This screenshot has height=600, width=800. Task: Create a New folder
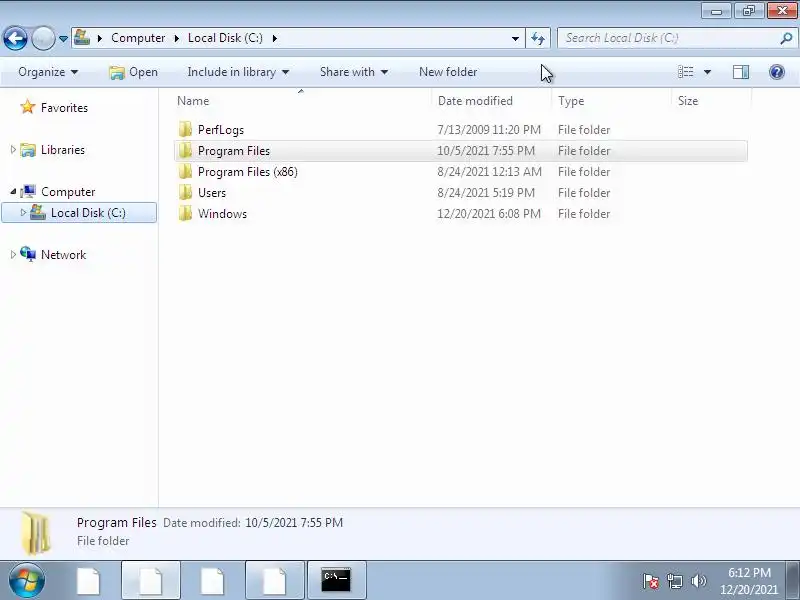tap(448, 72)
